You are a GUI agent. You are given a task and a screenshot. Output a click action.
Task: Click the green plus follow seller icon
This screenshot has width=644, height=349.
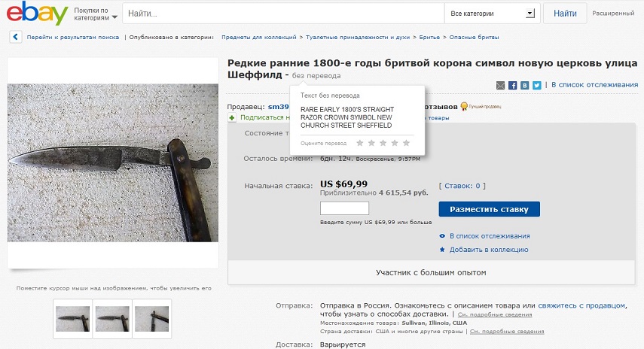[232, 117]
